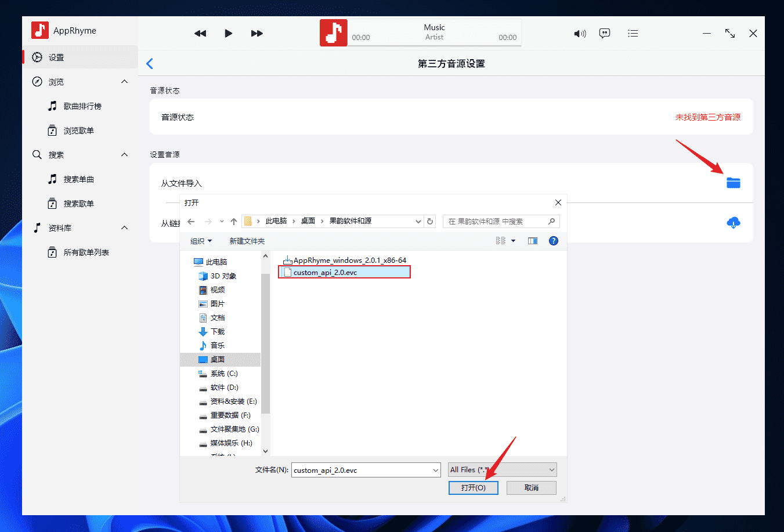Select 视频 in the navigation tree

point(212,290)
